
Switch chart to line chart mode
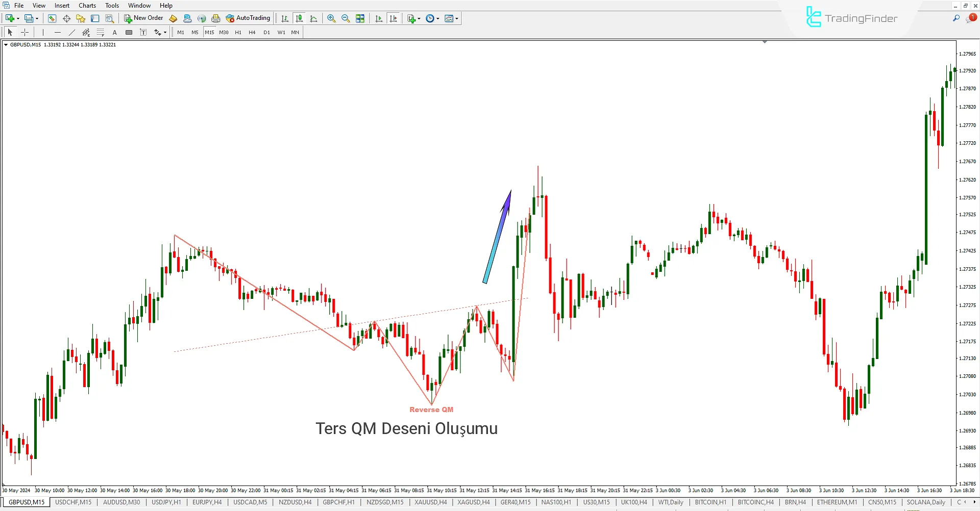coord(313,18)
